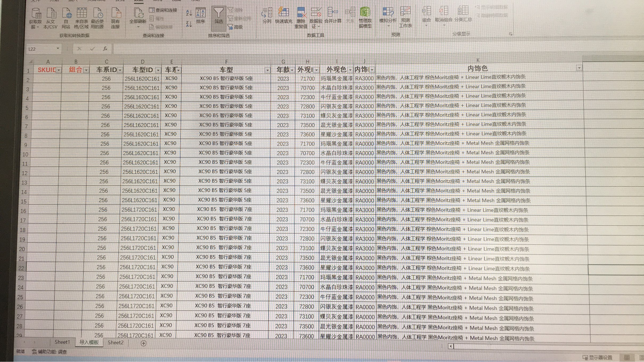Open 组合 column filter dropdown
The height and width of the screenshot is (362, 644).
click(x=86, y=70)
